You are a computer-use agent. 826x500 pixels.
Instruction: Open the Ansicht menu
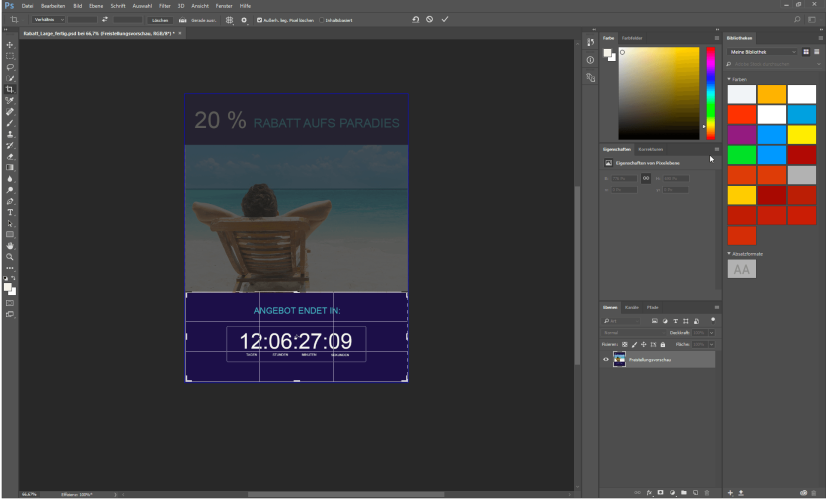(200, 6)
